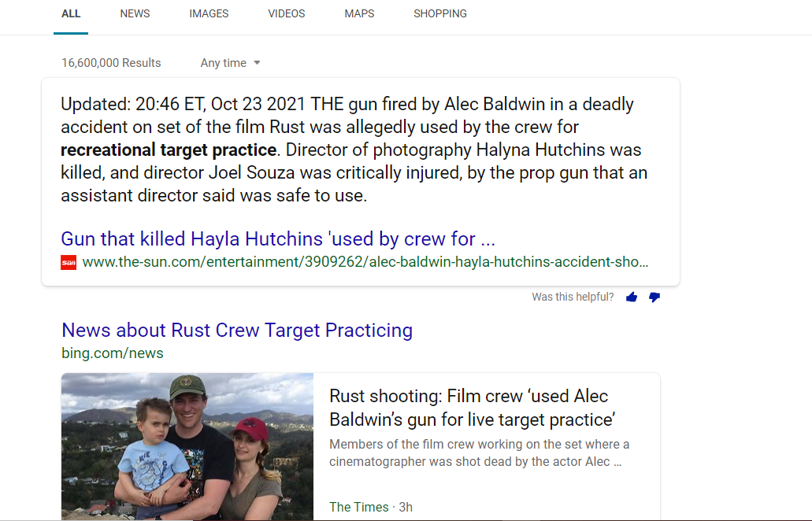This screenshot has height=521, width=812.
Task: Click the thumbs down not helpful icon
Action: tap(654, 297)
